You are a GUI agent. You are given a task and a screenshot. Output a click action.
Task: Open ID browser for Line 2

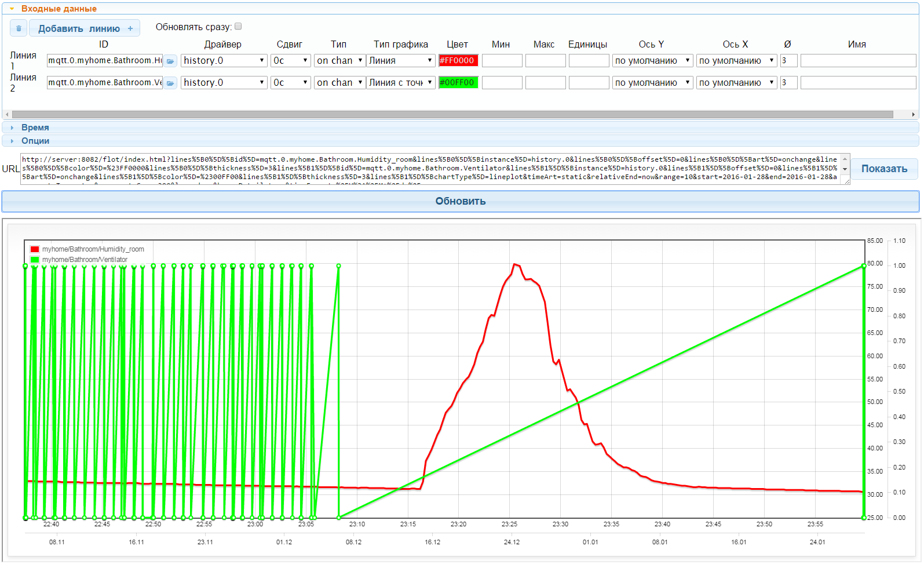170,83
